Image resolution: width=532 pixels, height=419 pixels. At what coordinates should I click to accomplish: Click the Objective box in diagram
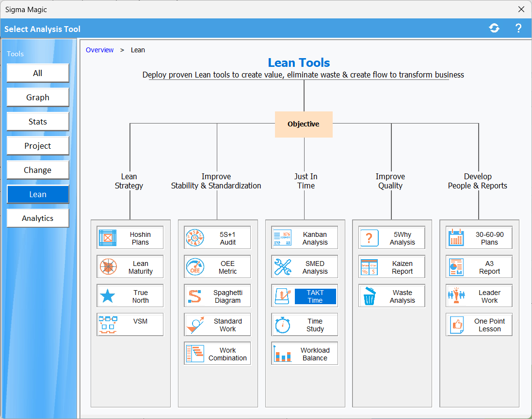[x=304, y=124]
